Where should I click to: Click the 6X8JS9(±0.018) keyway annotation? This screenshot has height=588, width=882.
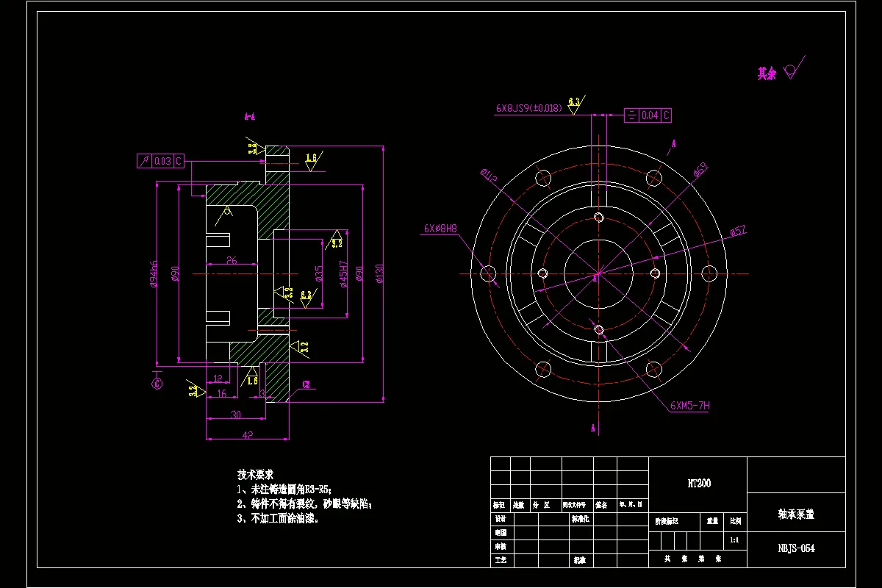529,107
